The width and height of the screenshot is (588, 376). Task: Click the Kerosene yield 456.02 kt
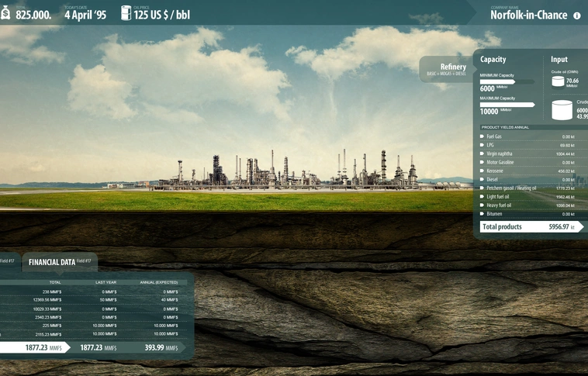pos(566,171)
